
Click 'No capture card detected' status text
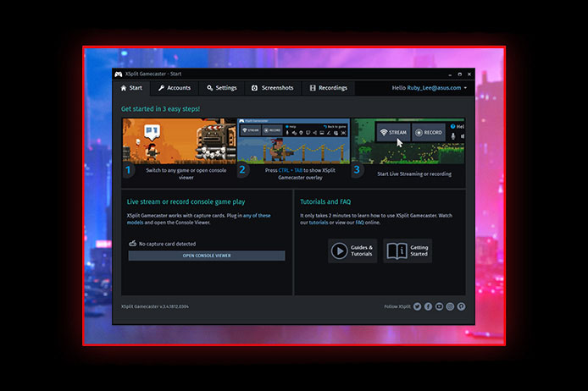(167, 244)
